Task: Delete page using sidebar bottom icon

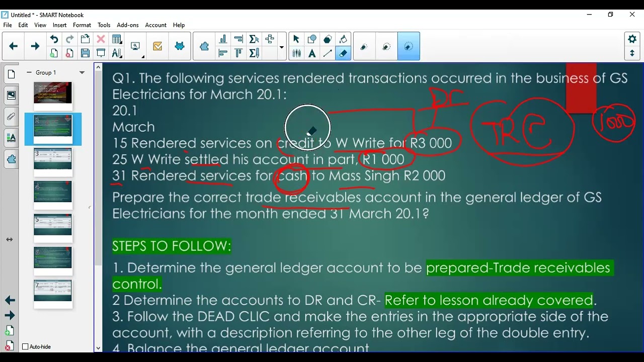Action: [x=10, y=346]
